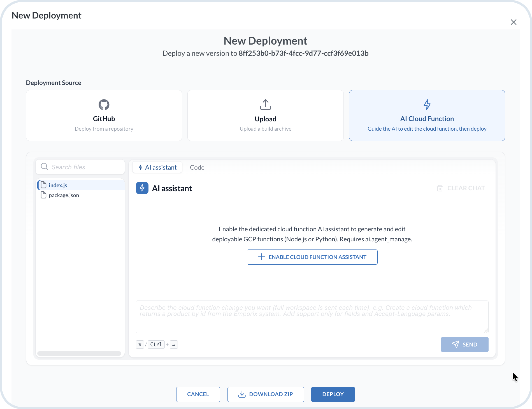
Task: Click the lightning icon on AI assistant tab
Action: click(x=141, y=167)
